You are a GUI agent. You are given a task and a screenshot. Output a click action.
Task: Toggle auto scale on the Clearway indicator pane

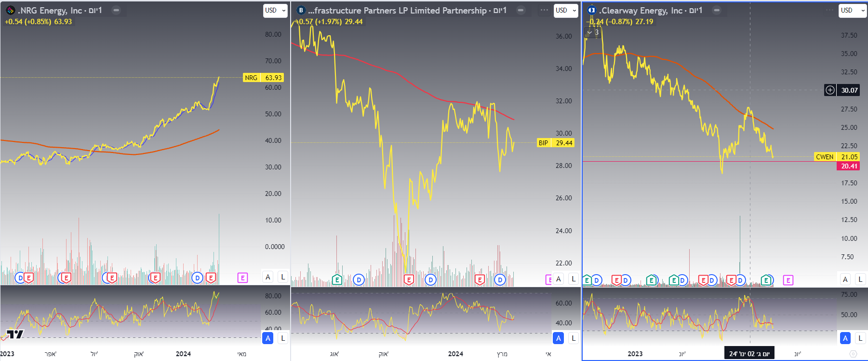(844, 338)
